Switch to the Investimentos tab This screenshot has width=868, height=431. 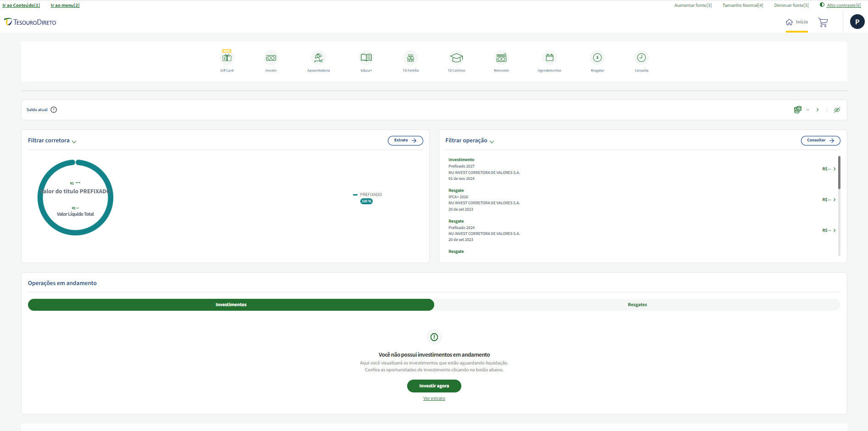(231, 305)
